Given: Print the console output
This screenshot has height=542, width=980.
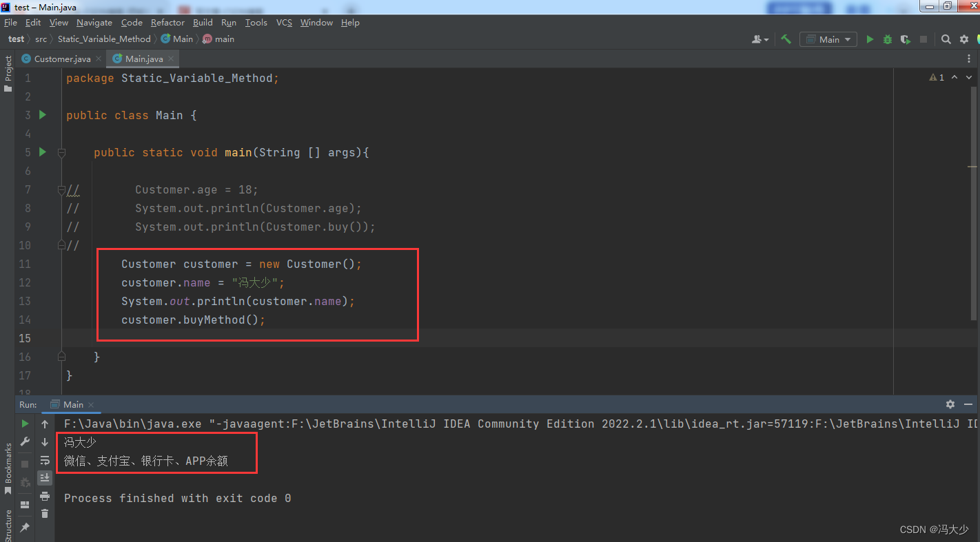Looking at the screenshot, I should coord(45,496).
